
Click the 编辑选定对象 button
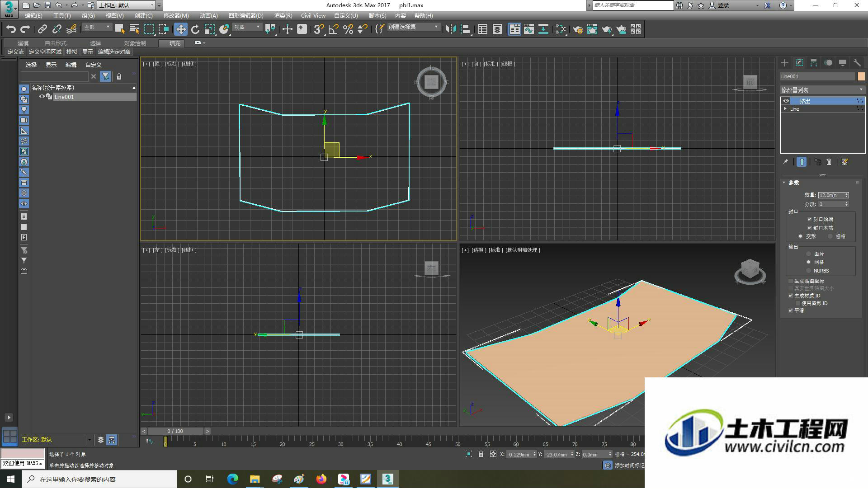114,52
